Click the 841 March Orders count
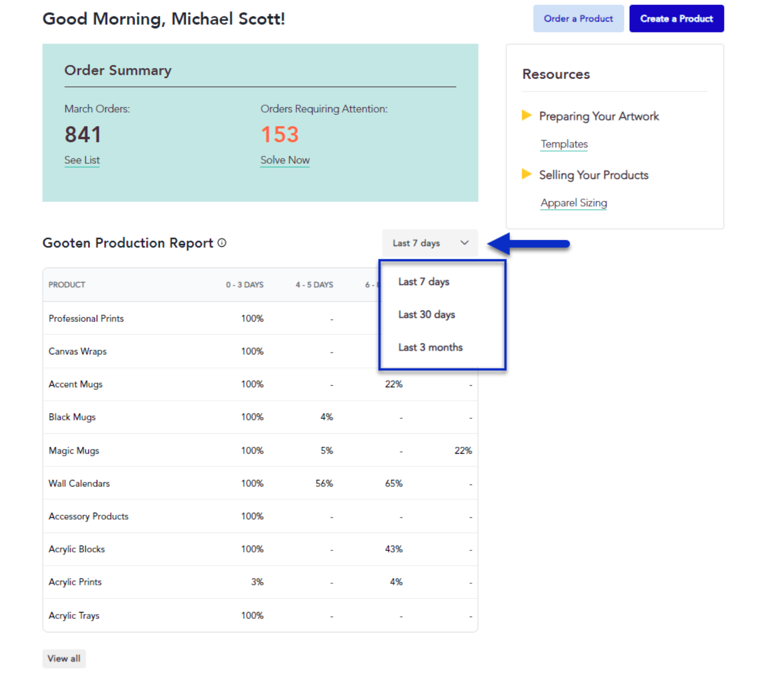Screen dimensions: 784x685 pos(83,135)
